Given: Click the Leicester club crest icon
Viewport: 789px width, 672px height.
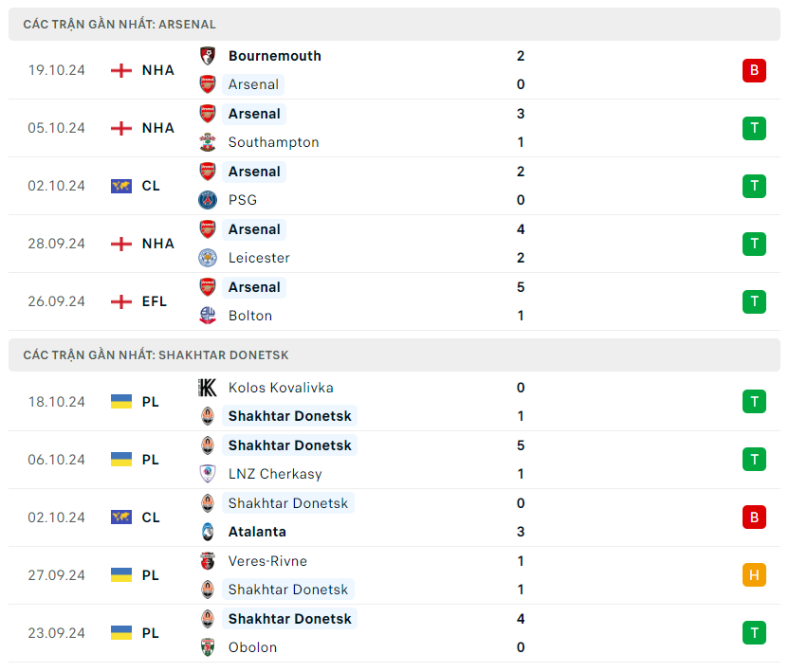Looking at the screenshot, I should (x=208, y=258).
